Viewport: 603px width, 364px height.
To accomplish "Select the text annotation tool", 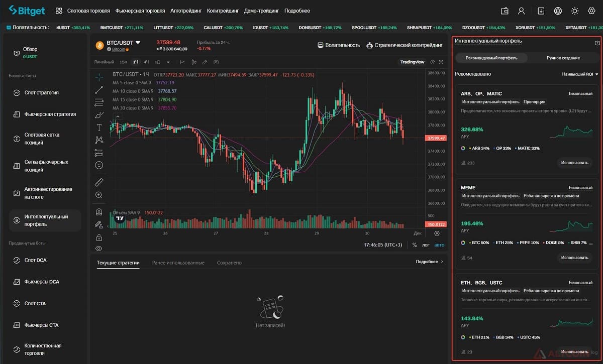I will pos(99,128).
